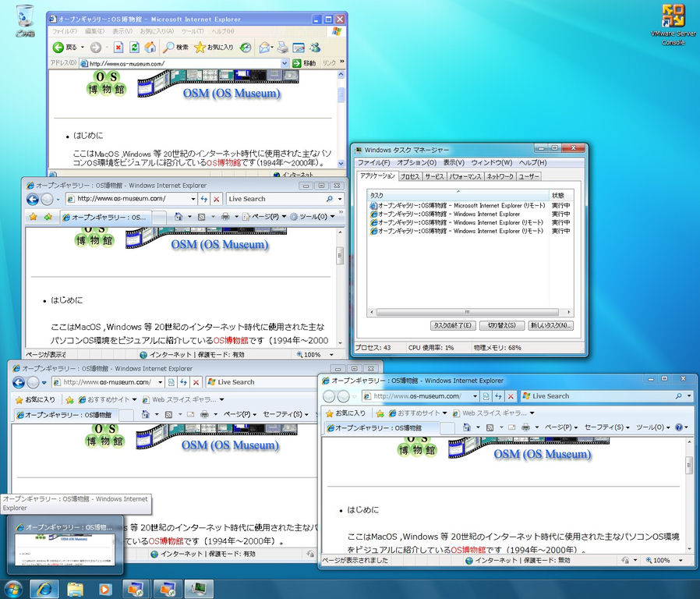Image resolution: width=700 pixels, height=599 pixels.
Task: Click 新しいタスク(N)... button in Task Manager
Action: tap(550, 326)
